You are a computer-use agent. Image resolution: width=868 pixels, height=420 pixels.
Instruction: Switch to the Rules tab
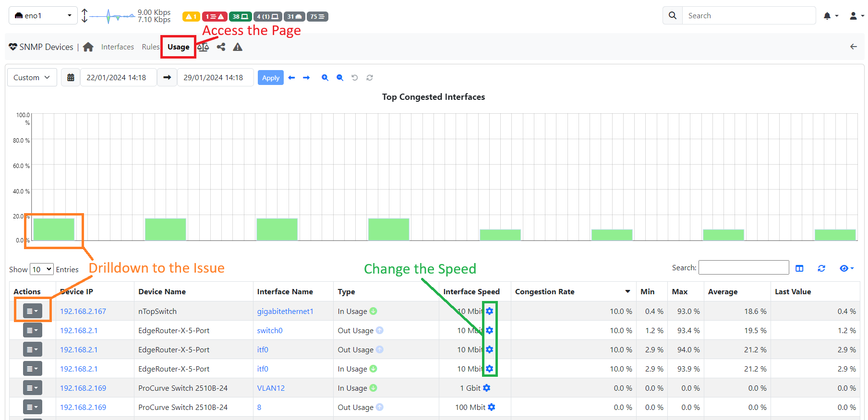[x=150, y=47]
